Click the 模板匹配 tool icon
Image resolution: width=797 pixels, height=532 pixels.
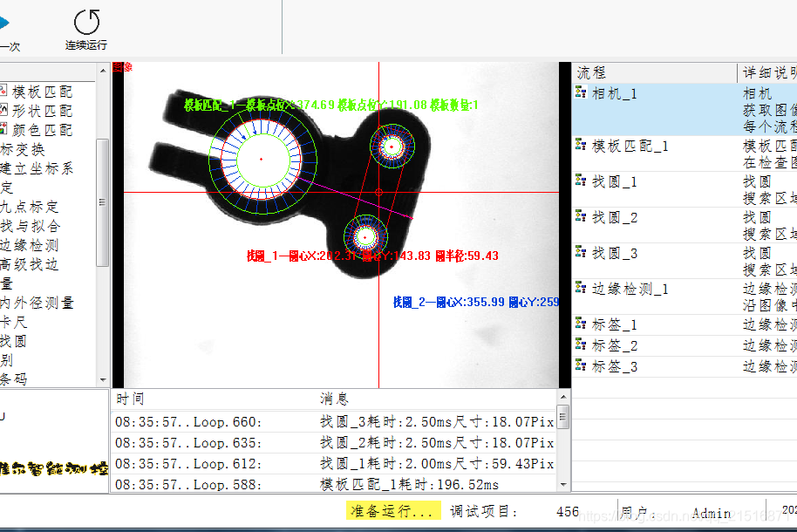click(3, 91)
